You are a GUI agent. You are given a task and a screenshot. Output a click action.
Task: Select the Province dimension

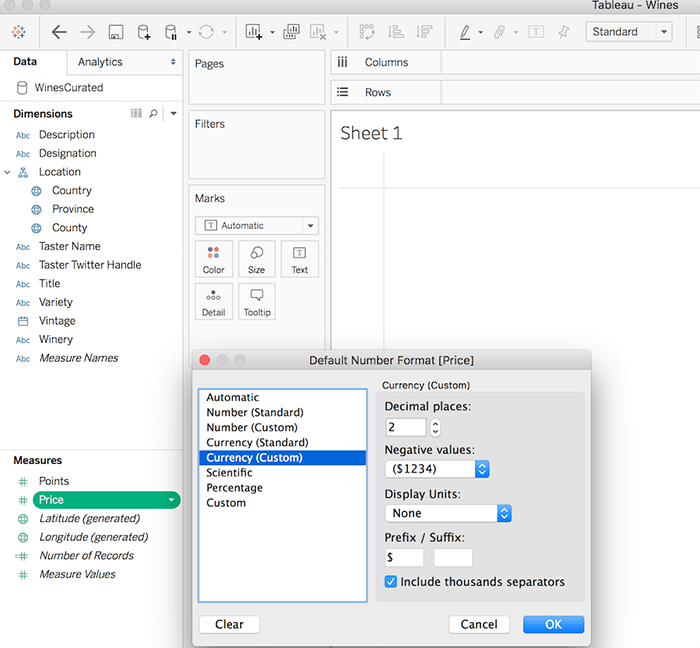pos(73,209)
